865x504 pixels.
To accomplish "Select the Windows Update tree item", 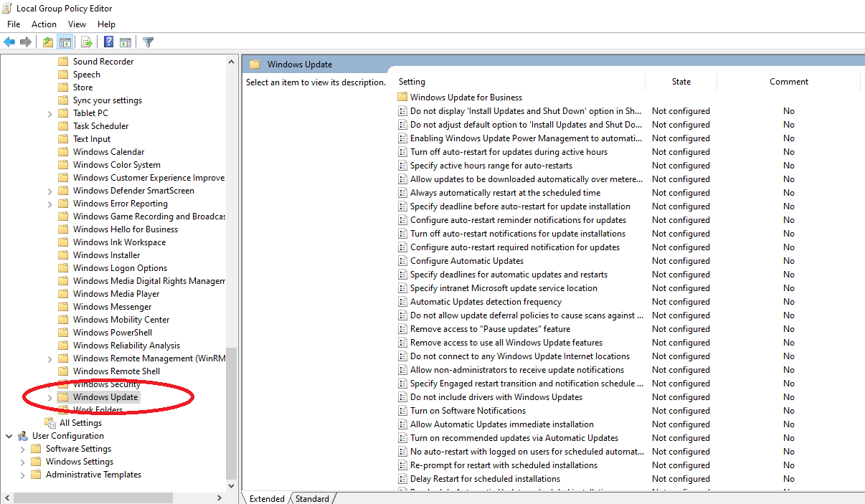I will click(x=105, y=397).
